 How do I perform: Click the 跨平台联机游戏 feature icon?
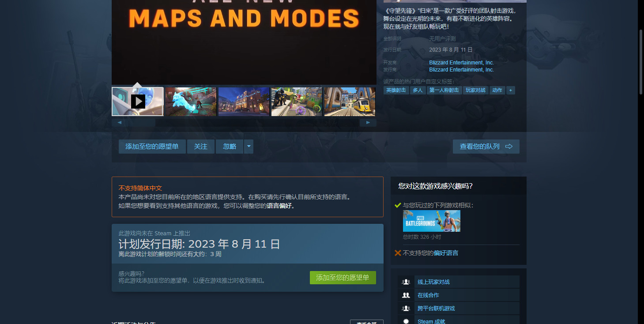click(406, 308)
